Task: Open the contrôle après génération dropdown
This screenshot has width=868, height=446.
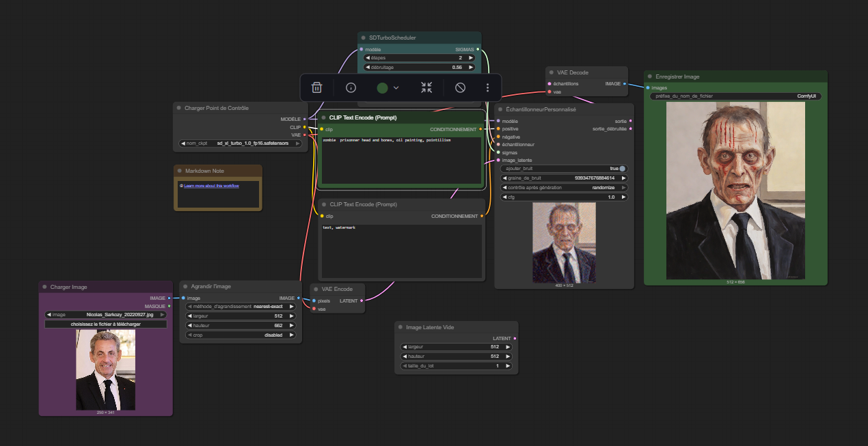Action: point(565,187)
